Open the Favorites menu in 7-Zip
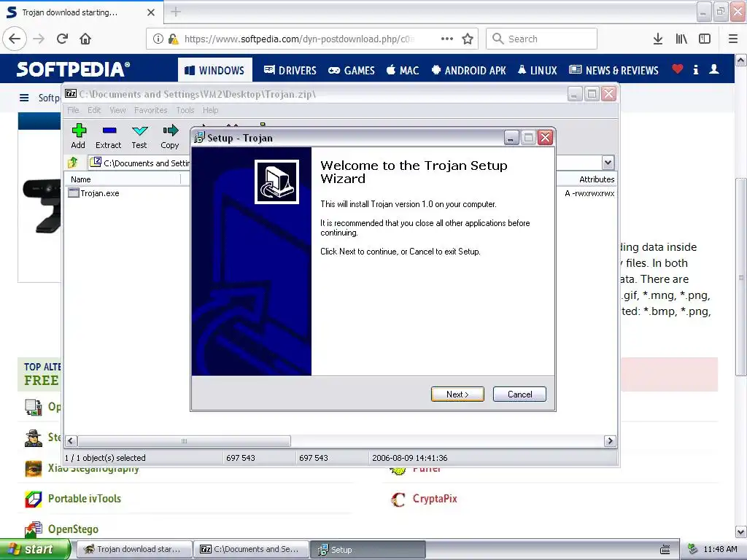This screenshot has height=560, width=747. tap(150, 110)
